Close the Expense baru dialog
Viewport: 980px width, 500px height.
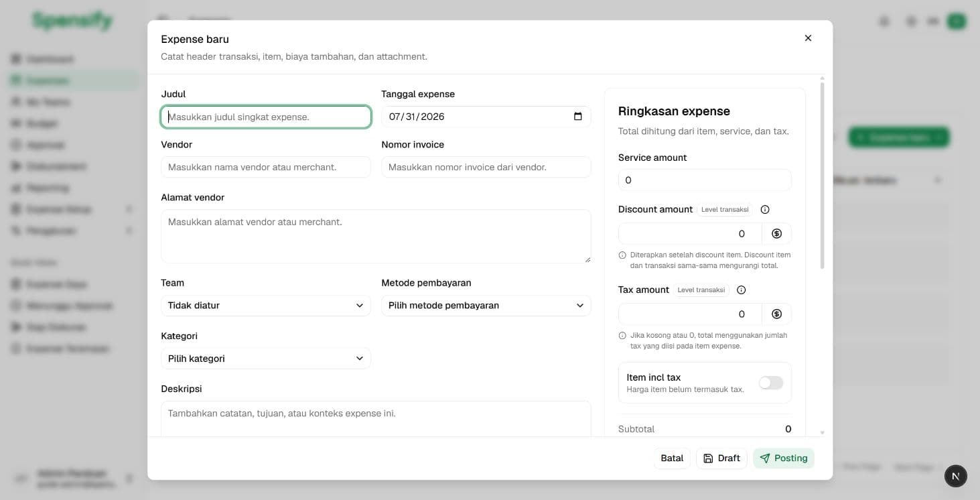pyautogui.click(x=808, y=38)
